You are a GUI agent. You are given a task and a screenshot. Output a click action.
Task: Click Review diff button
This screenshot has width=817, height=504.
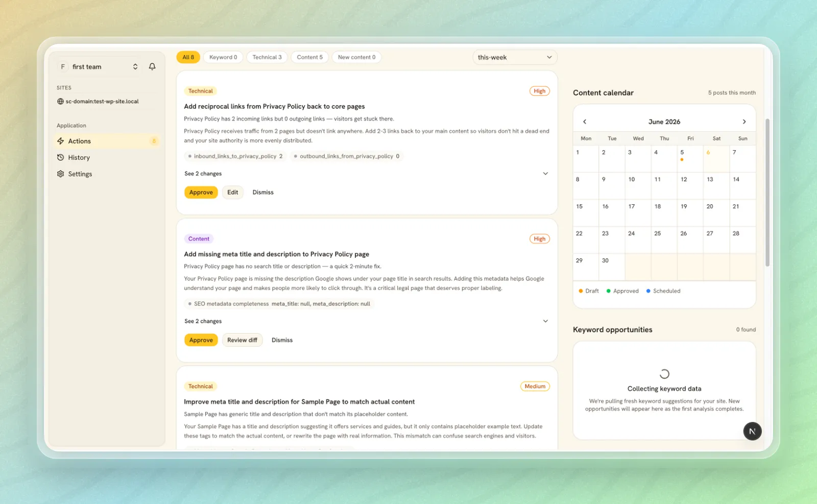pyautogui.click(x=242, y=340)
